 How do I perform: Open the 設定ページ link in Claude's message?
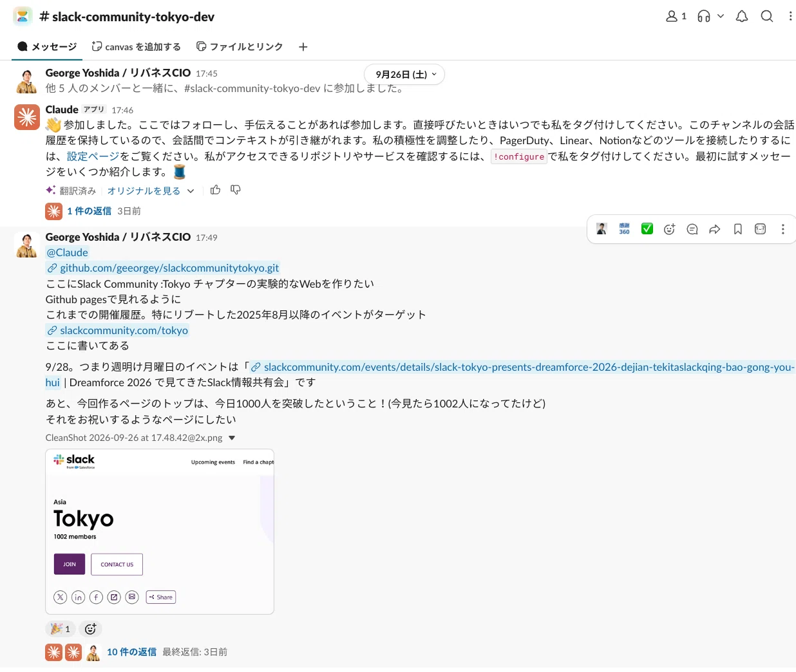pos(93,156)
